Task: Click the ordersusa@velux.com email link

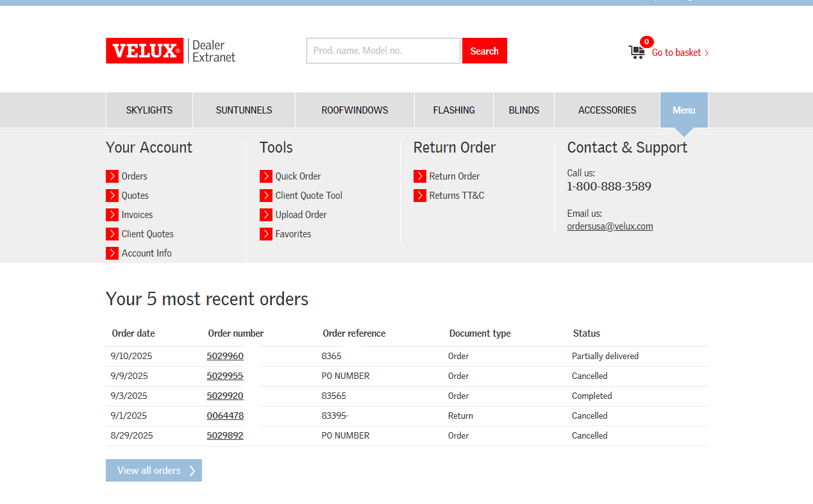Action: (x=610, y=226)
